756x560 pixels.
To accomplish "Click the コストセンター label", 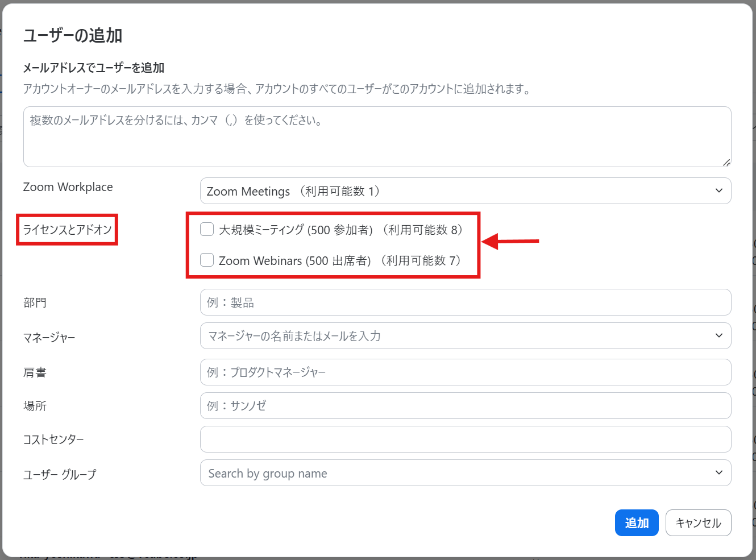I will (x=53, y=439).
